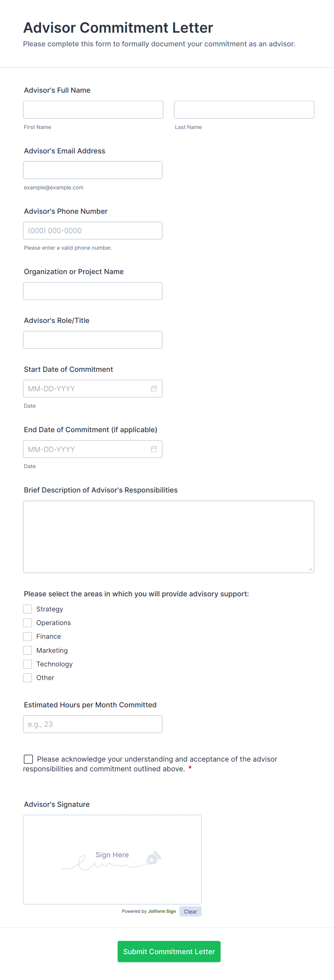Open the Start Date calendar picker icon

click(154, 388)
